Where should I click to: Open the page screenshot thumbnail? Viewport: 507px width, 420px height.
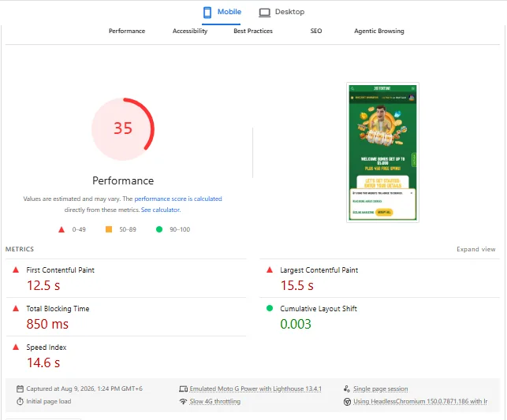(382, 153)
